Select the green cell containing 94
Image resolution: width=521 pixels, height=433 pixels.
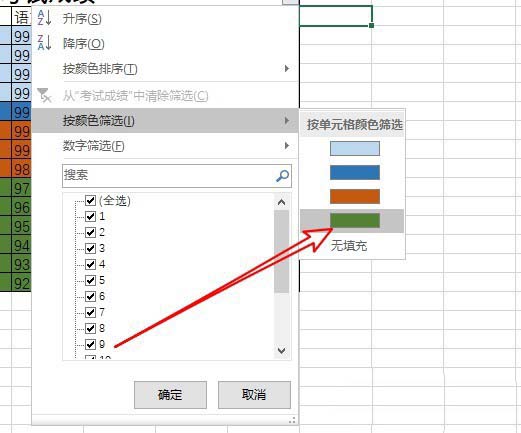[21, 245]
